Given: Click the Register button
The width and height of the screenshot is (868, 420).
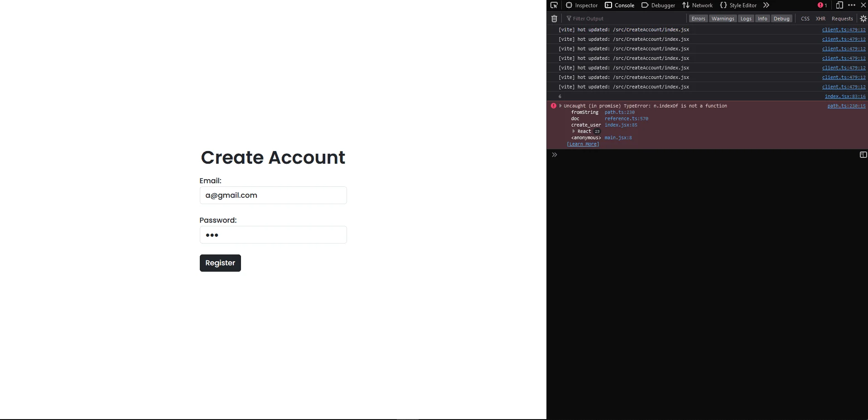Looking at the screenshot, I should [x=220, y=263].
